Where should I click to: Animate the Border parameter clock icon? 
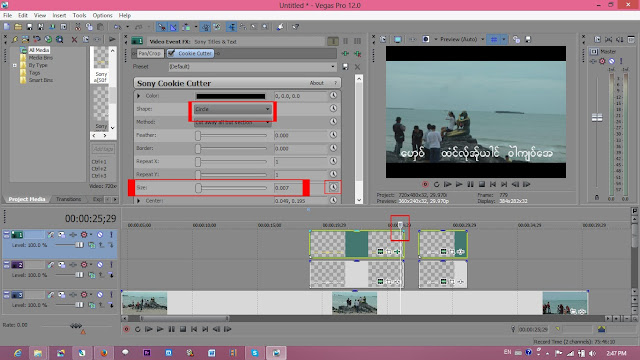click(333, 148)
